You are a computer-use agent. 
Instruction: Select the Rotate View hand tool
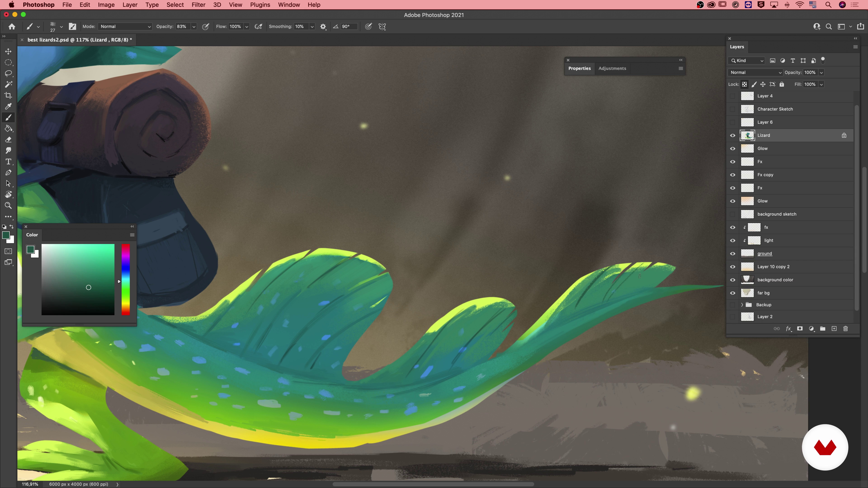tap(8, 195)
